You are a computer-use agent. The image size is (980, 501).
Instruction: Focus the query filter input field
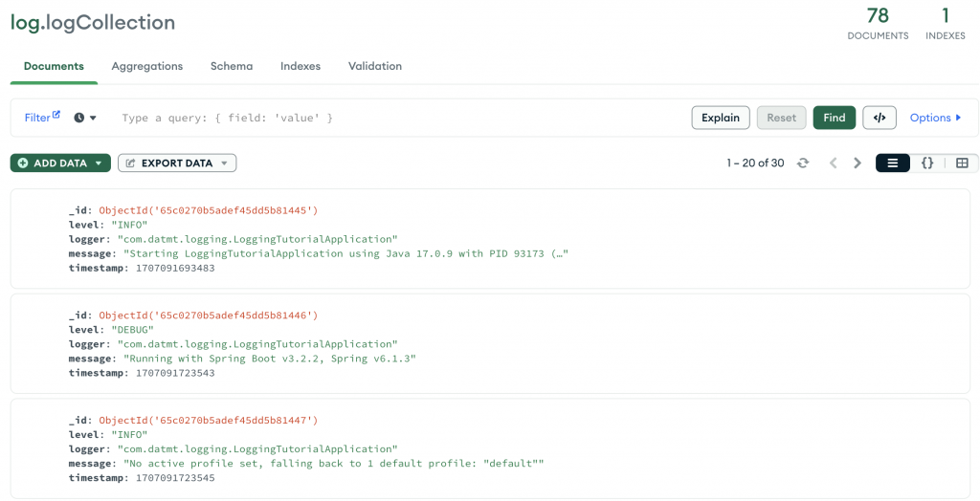point(400,118)
